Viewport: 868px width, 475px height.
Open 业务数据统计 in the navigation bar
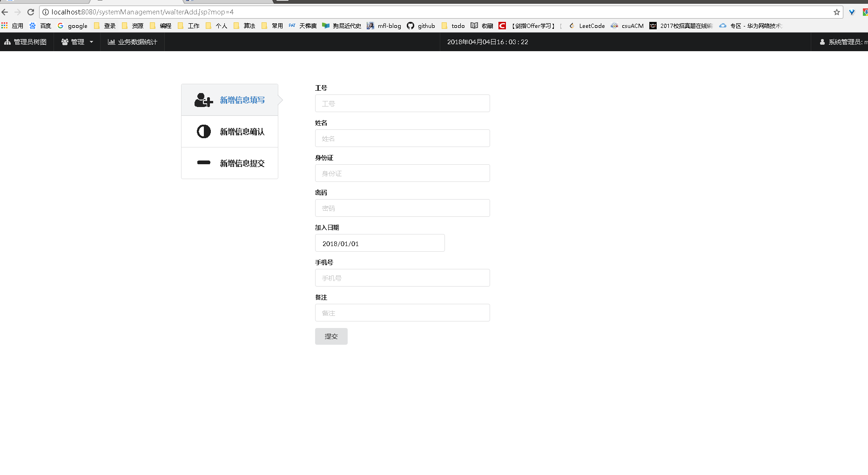[x=133, y=42]
